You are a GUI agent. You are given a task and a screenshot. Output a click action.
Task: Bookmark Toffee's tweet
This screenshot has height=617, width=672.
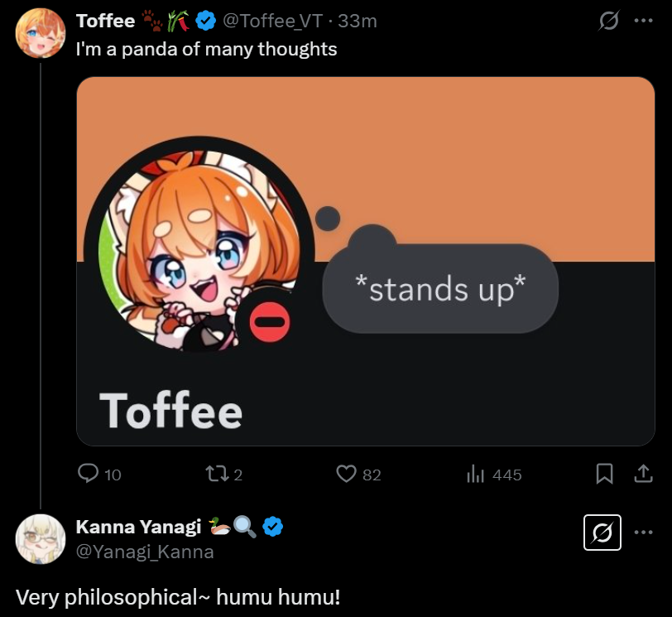click(605, 474)
